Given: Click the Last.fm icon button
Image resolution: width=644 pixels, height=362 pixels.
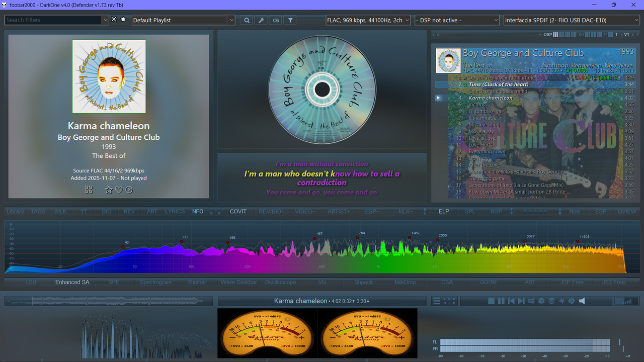Looking at the screenshot, I should click(276, 20).
